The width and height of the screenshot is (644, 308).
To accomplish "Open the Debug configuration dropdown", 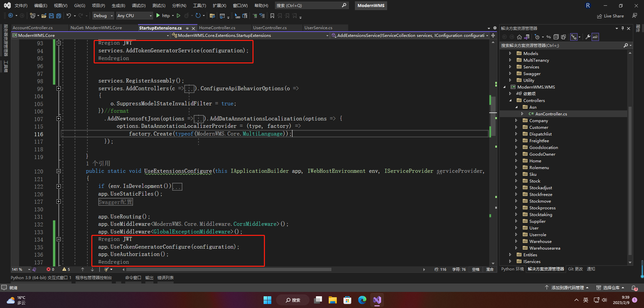I will click(103, 16).
